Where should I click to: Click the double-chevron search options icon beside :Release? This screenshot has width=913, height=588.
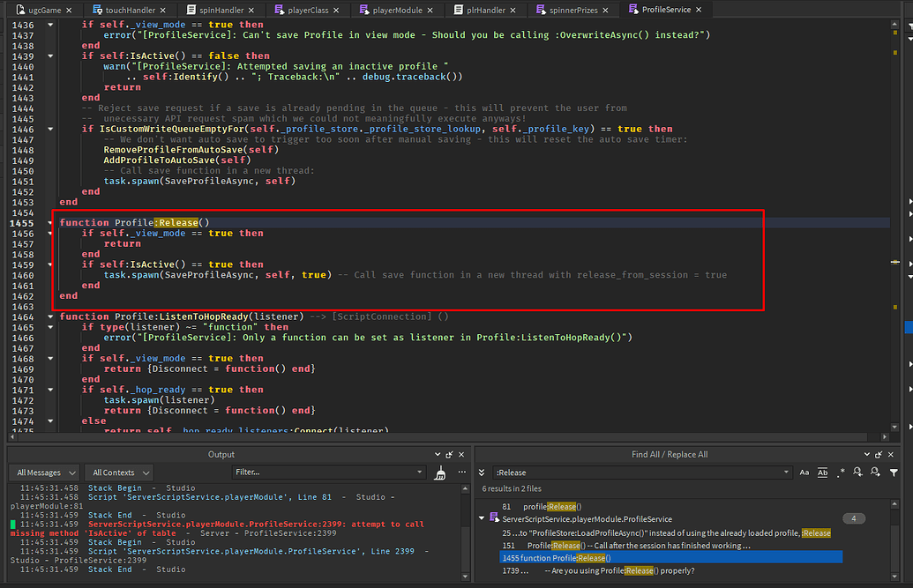480,473
